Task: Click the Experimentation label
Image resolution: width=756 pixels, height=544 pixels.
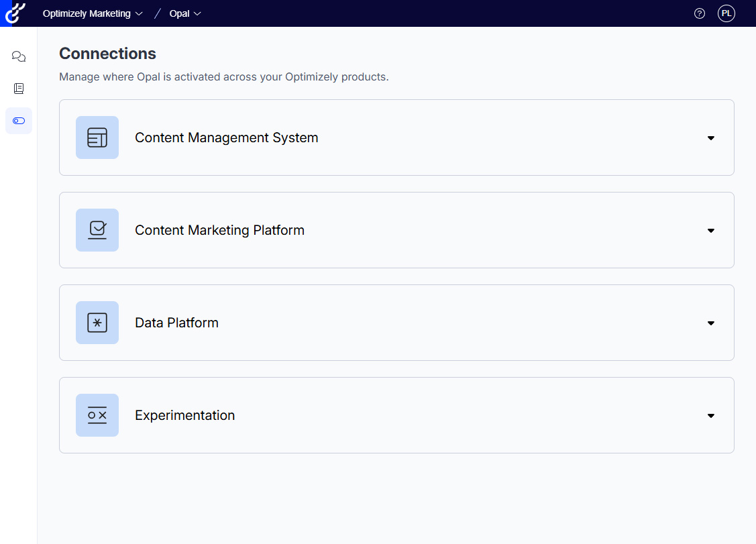Action: [x=185, y=415]
